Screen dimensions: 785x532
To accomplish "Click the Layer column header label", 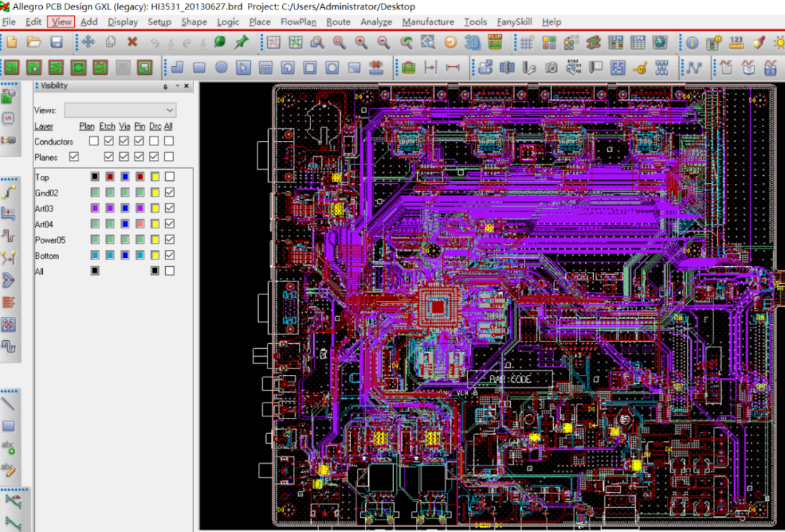I will click(44, 126).
